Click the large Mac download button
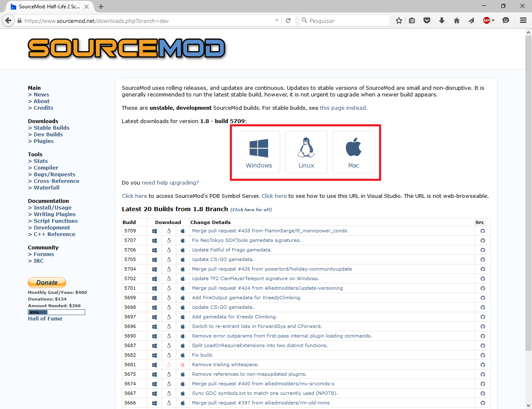This screenshot has height=409, width=532. tap(354, 152)
